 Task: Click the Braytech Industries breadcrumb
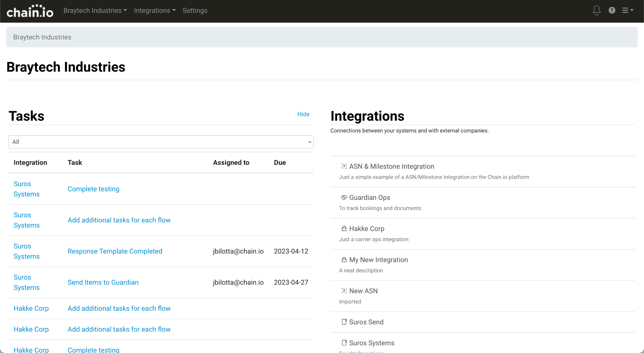click(x=42, y=37)
